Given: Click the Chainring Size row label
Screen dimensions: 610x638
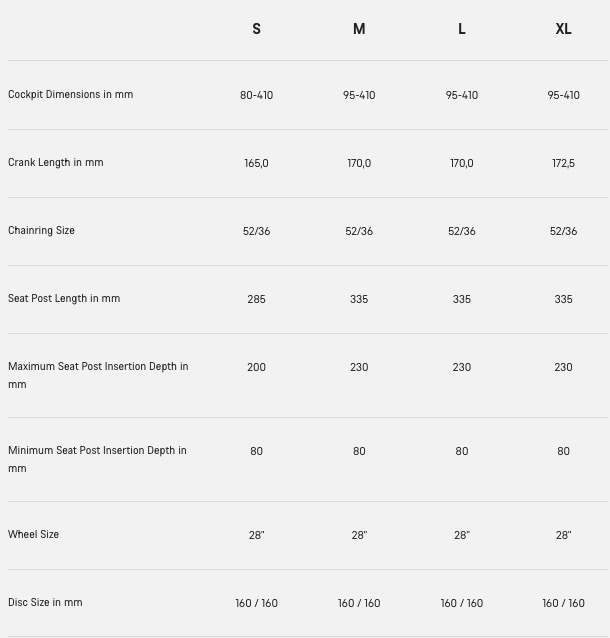Looking at the screenshot, I should [x=41, y=230].
